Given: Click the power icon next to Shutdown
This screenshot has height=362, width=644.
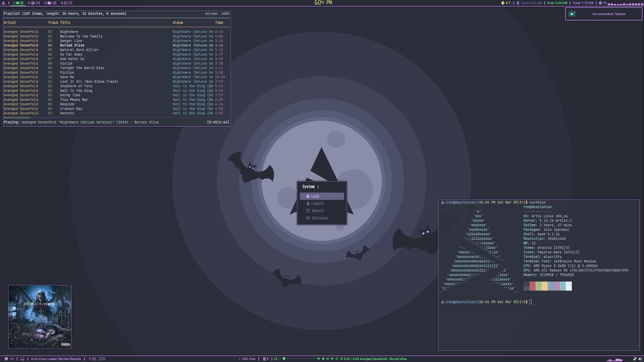Looking at the screenshot, I should (308, 218).
